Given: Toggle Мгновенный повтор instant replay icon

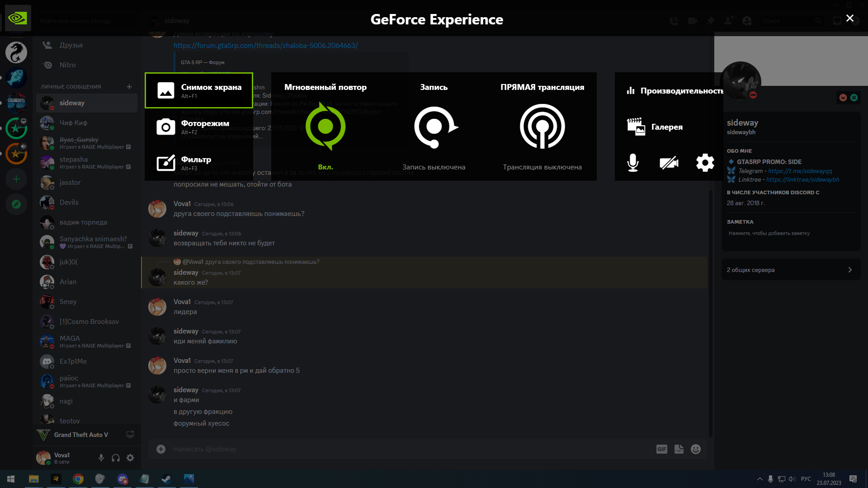Looking at the screenshot, I should [325, 127].
